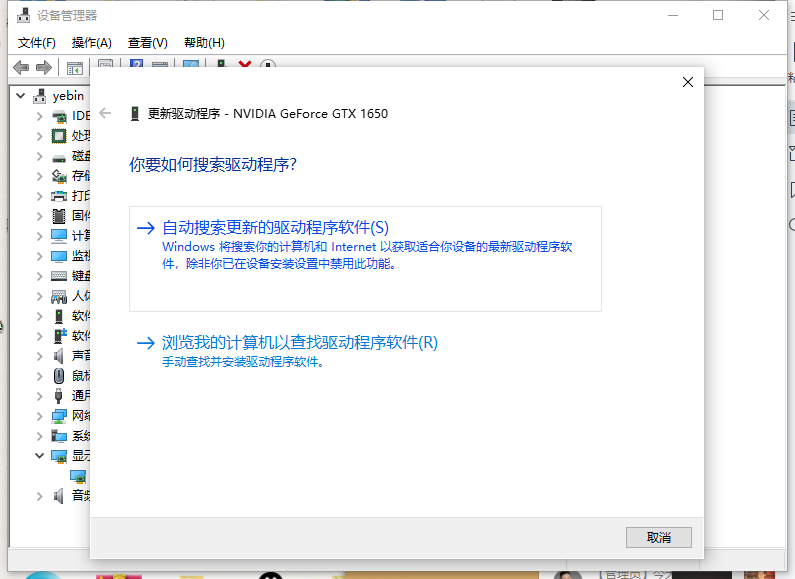Viewport: 795px width, 579px height.
Task: Select the processor (处理器) chip icon
Action: pos(59,136)
